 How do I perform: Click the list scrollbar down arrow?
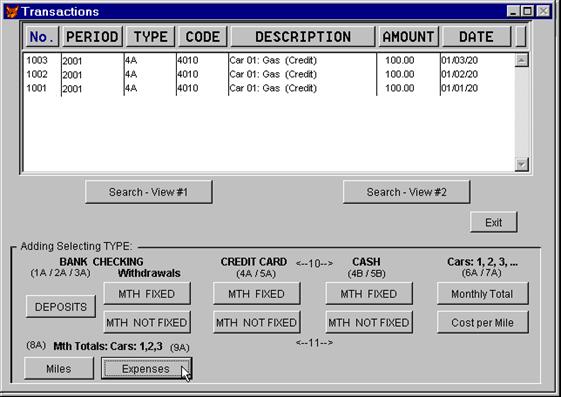click(x=521, y=164)
